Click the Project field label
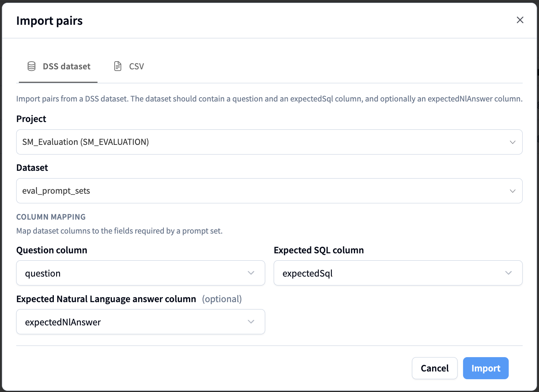This screenshot has width=539, height=392. click(31, 119)
